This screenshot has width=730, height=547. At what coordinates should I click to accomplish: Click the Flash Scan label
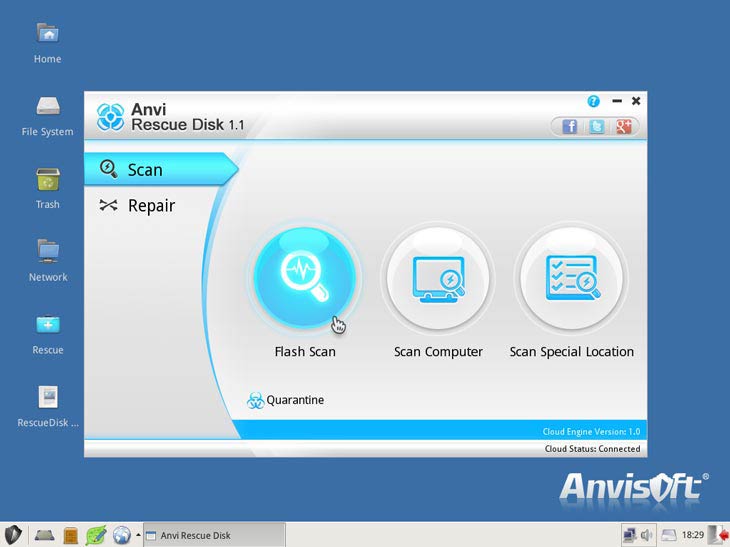coord(305,351)
